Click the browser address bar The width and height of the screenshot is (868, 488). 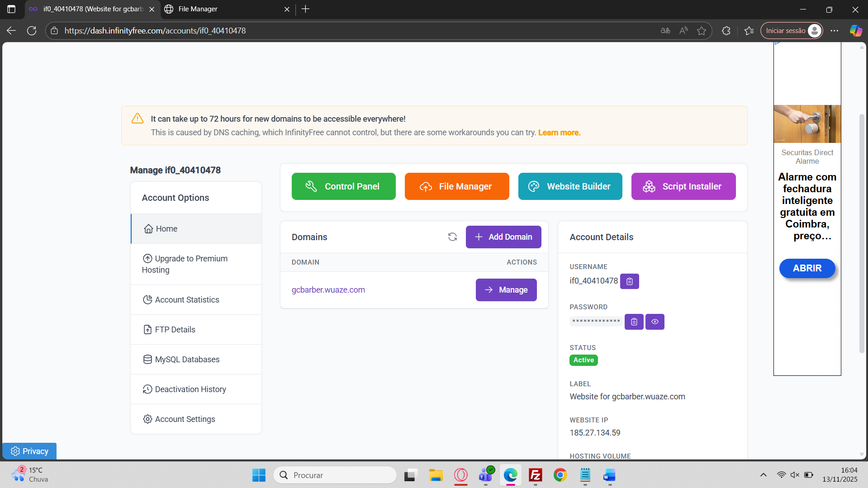(x=353, y=31)
